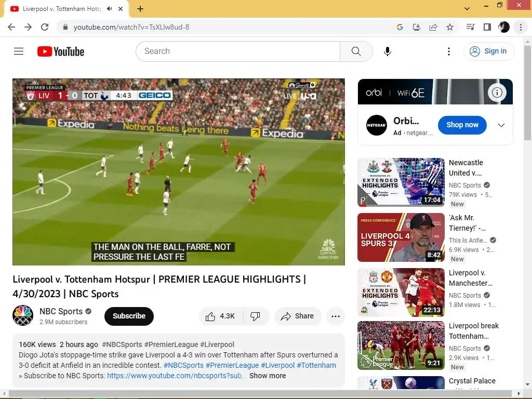Image resolution: width=532 pixels, height=399 pixels.
Task: Close the Liverpool v. Tottenham tab
Action: pyautogui.click(x=121, y=9)
